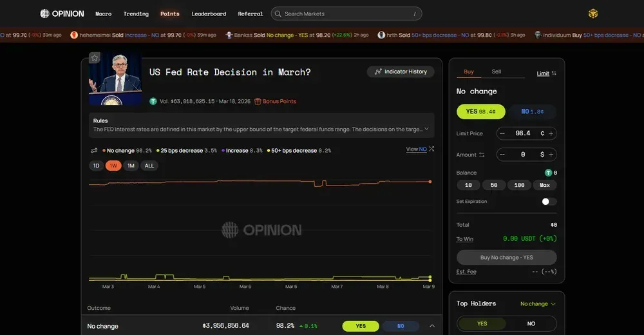Click the Bankss avatar in ticker
The width and height of the screenshot is (644, 335).
click(229, 35)
